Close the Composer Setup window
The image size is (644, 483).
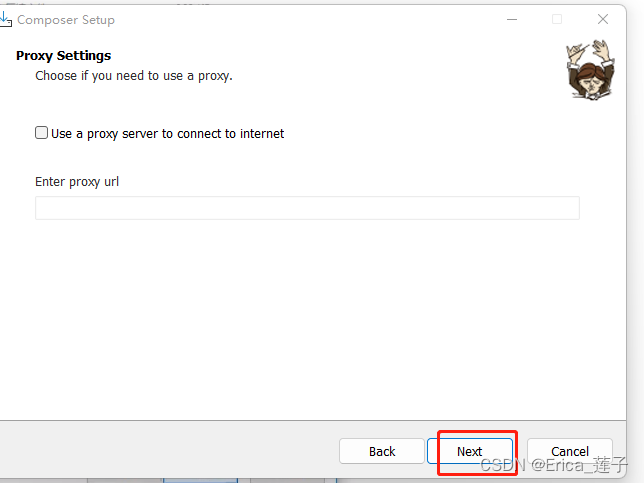(x=603, y=19)
